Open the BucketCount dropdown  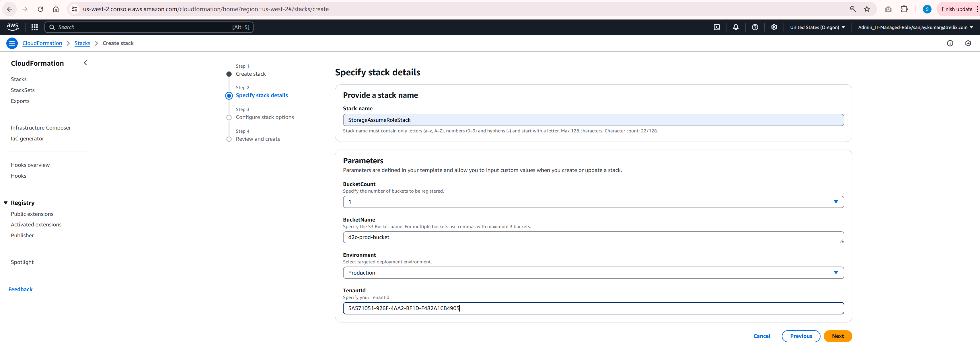[x=836, y=201]
